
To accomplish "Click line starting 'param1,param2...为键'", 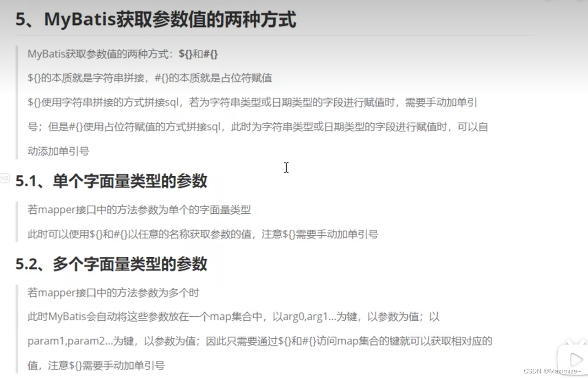I will click(x=260, y=341).
